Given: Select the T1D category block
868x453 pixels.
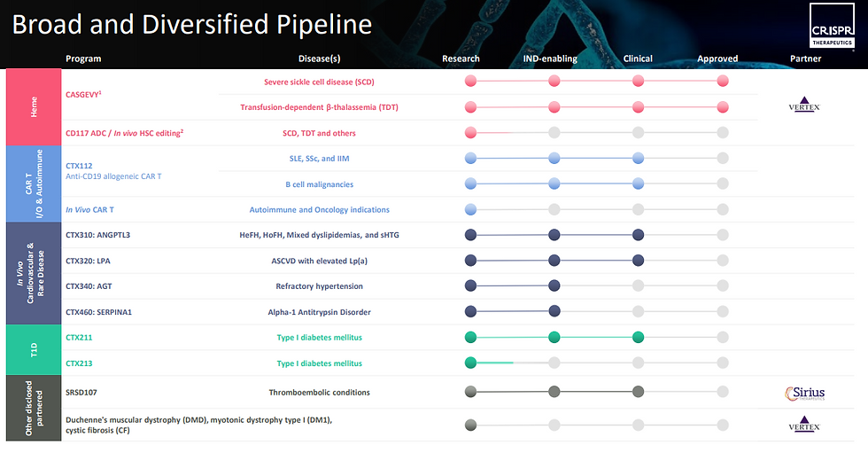Looking at the screenshot, I should (34, 349).
